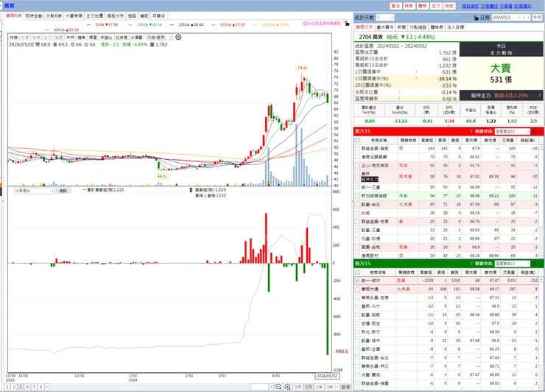Toggle the chart lock icon near MA legend
545x392 pixels.
(x=347, y=24)
